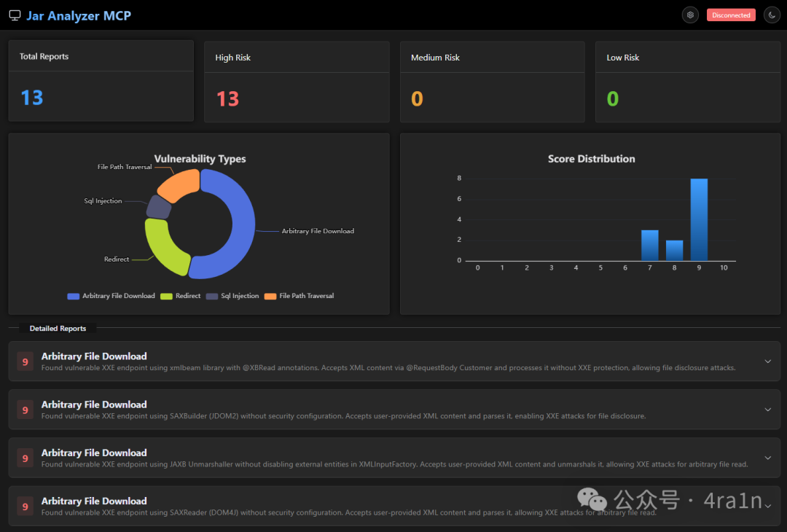Click the Score Distribution chart title

591,159
